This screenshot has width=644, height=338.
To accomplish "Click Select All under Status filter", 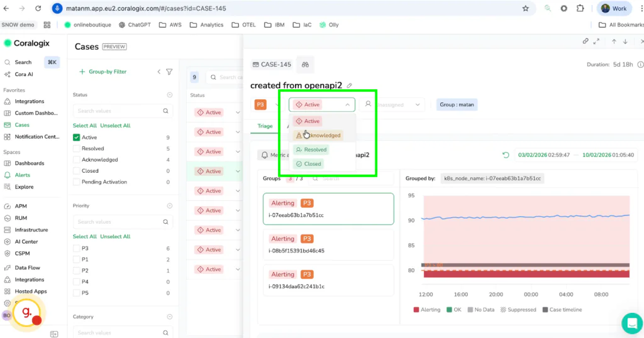I will coord(84,126).
